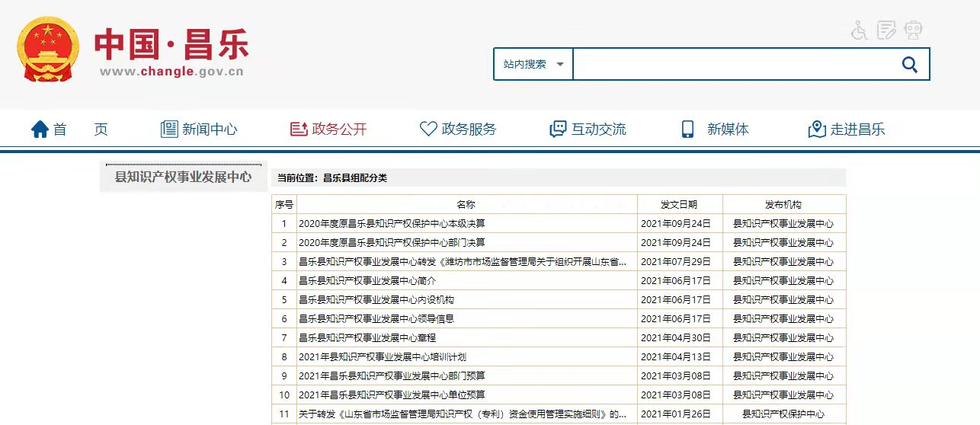Open 2021年县知识产权事业发展中心培训计划 link

(x=382, y=357)
